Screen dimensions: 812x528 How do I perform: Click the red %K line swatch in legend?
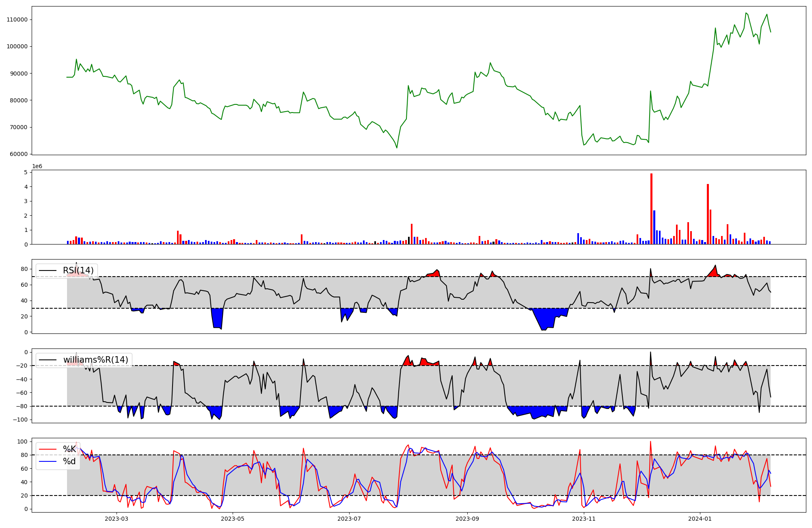point(48,449)
